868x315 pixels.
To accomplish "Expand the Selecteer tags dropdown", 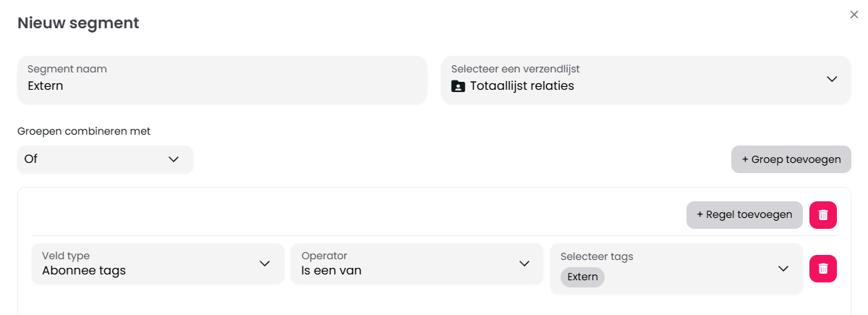I will tap(676, 269).
